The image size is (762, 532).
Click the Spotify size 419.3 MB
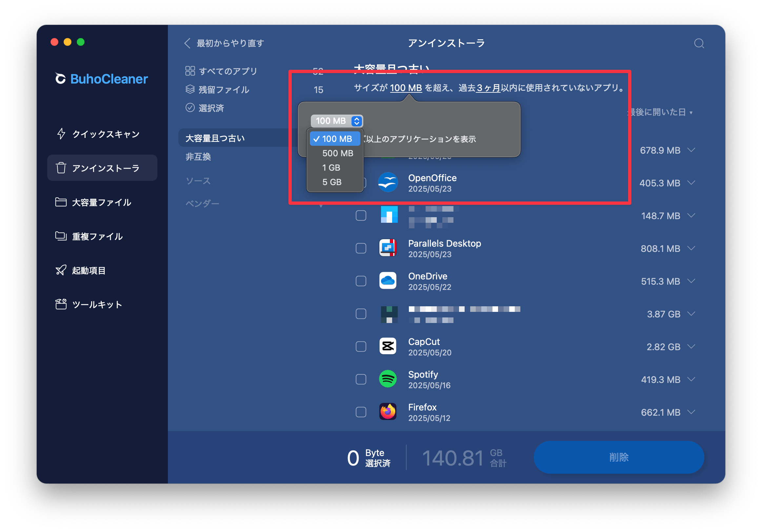(x=660, y=379)
